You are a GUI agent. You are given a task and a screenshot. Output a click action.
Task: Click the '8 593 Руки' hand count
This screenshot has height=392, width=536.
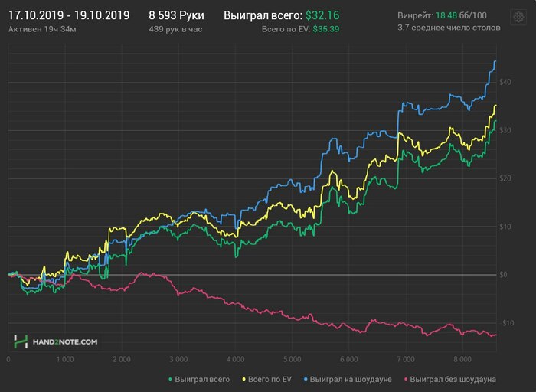176,15
